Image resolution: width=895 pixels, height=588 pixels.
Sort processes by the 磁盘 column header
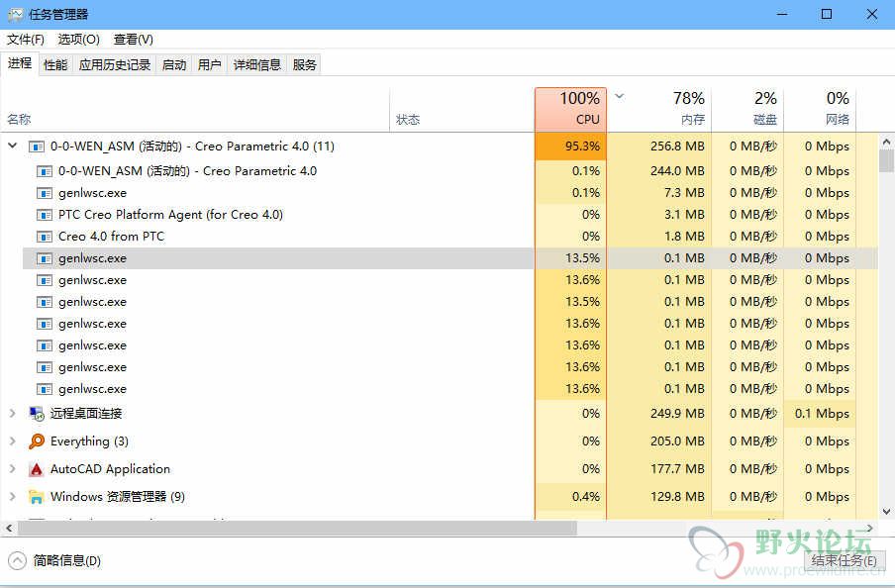pyautogui.click(x=747, y=109)
